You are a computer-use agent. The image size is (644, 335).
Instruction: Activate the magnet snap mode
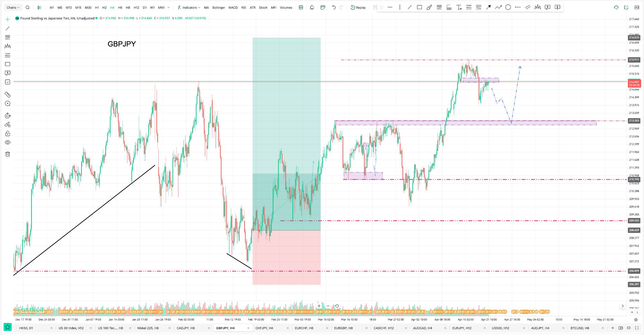(x=7, y=116)
